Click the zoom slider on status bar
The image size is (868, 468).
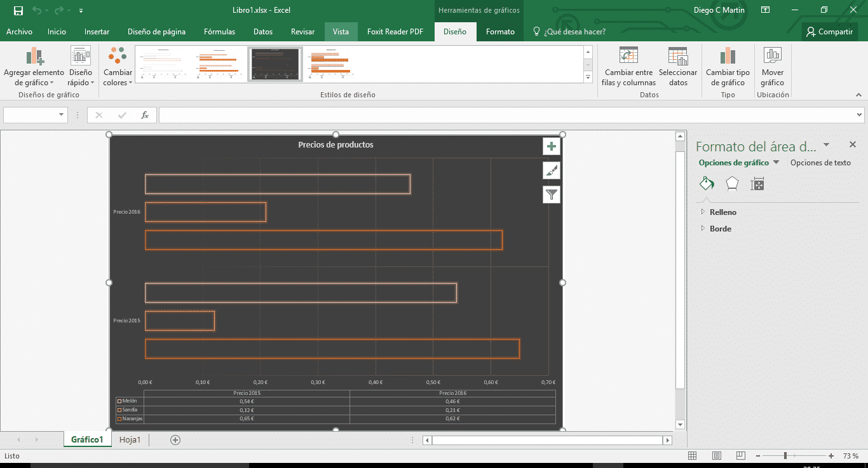point(786,455)
